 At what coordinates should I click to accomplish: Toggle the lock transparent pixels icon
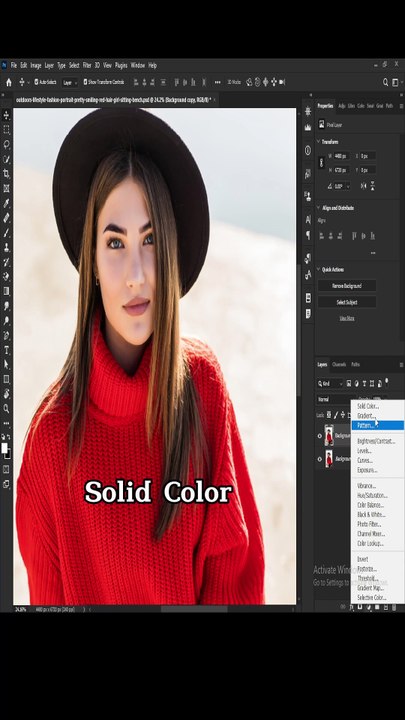[329, 415]
